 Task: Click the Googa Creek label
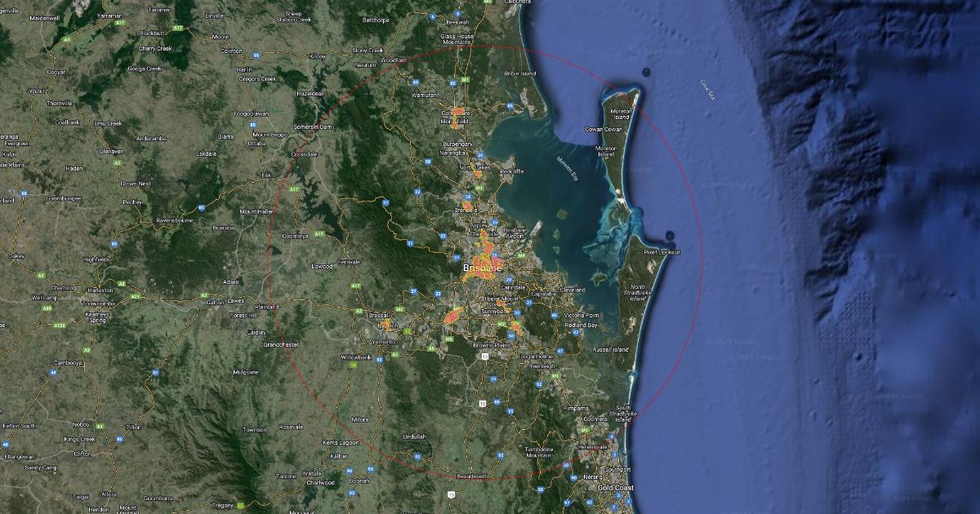pos(145,69)
